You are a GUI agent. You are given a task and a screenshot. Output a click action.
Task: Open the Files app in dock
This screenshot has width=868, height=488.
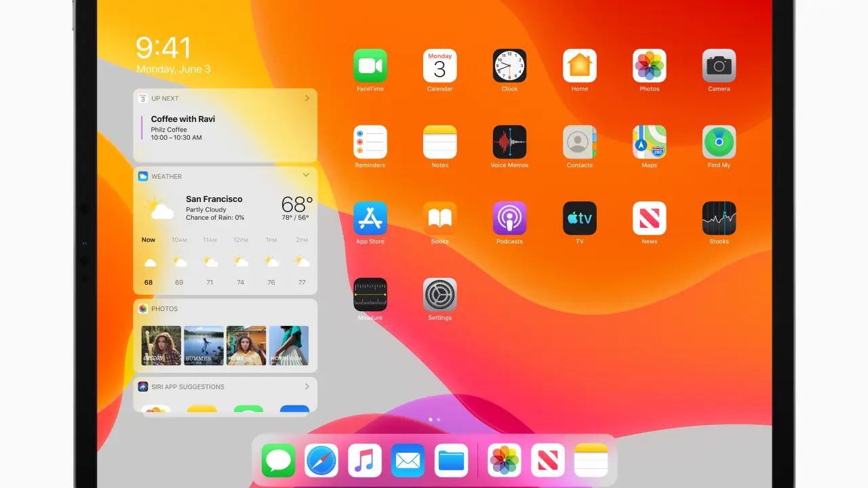[x=452, y=461]
